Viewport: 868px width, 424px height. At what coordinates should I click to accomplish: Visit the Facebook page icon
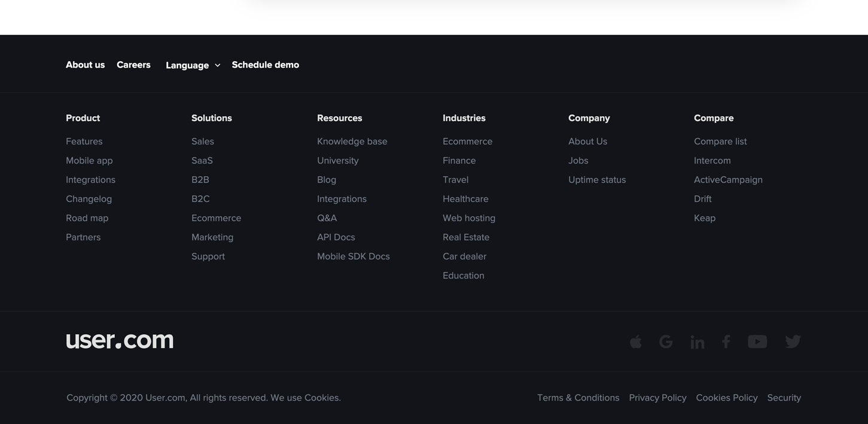point(726,341)
